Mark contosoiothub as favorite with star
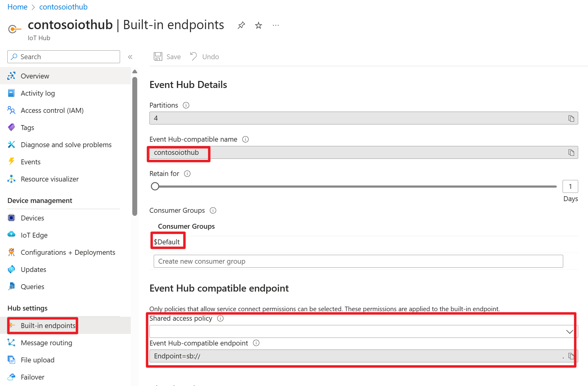This screenshot has height=386, width=588. pos(258,25)
